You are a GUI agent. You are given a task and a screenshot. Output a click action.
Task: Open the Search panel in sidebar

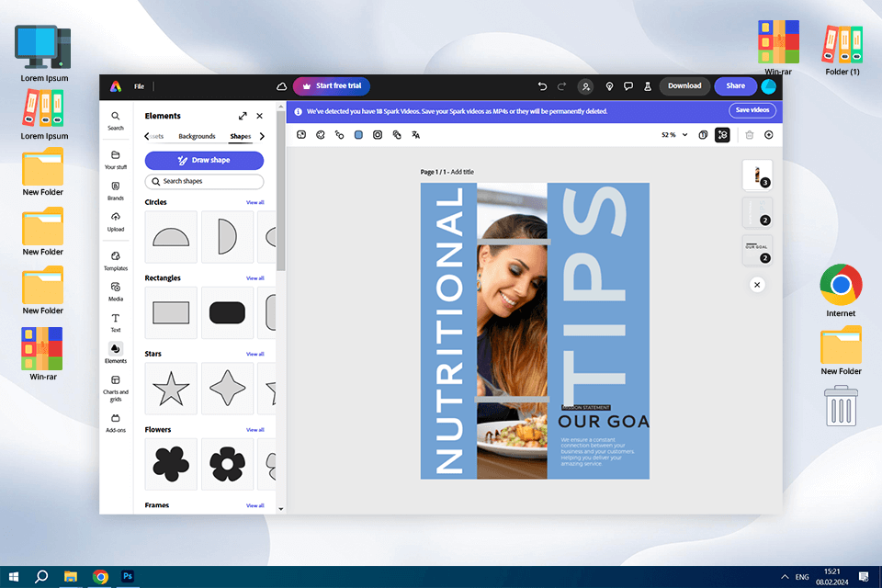(116, 120)
